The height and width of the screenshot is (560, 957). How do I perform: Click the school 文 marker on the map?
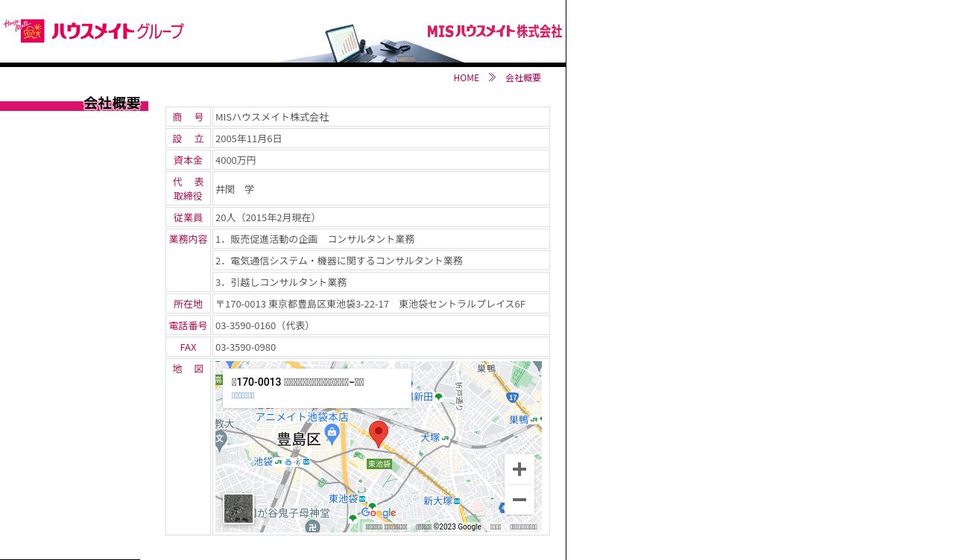221,439
